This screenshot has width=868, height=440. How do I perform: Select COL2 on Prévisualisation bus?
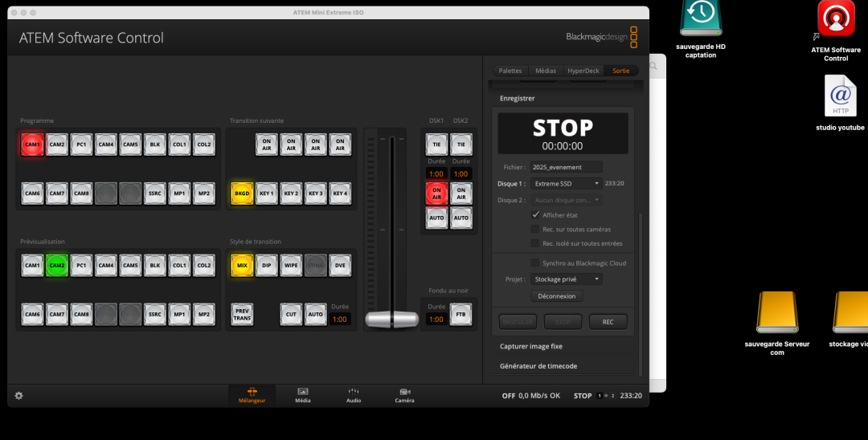pos(203,265)
